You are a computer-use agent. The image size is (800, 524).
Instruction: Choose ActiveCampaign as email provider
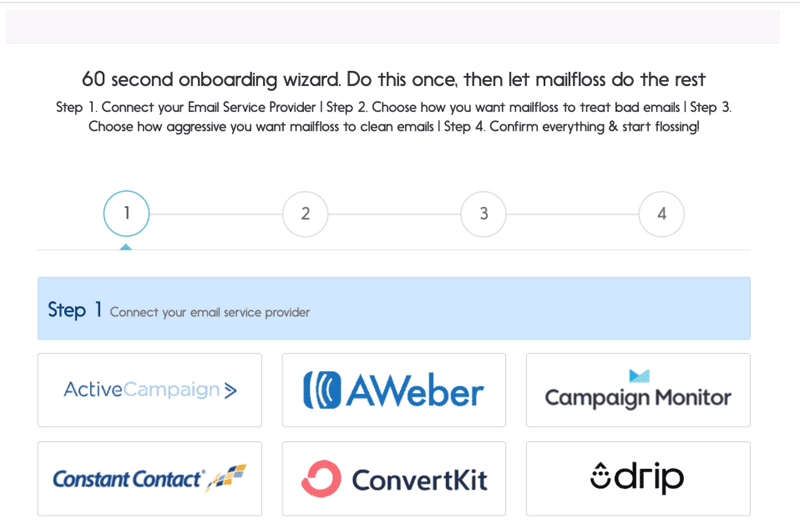point(141,390)
